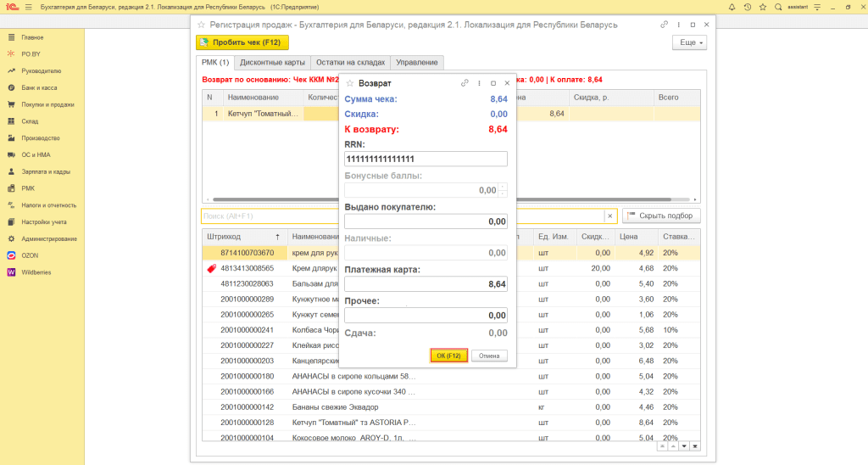Click Платежная карта amount field

pyautogui.click(x=426, y=284)
